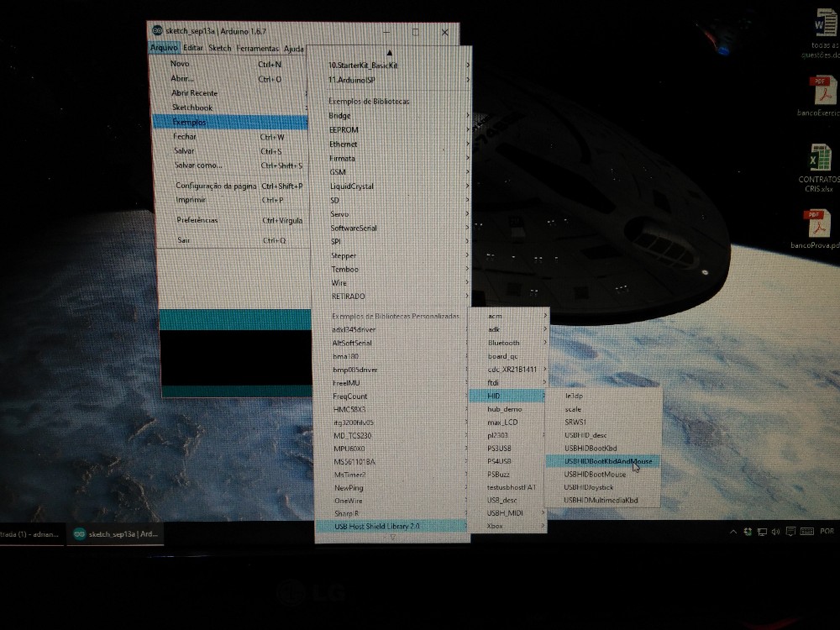Open USBHIDJoystick example sketch

(x=603, y=487)
